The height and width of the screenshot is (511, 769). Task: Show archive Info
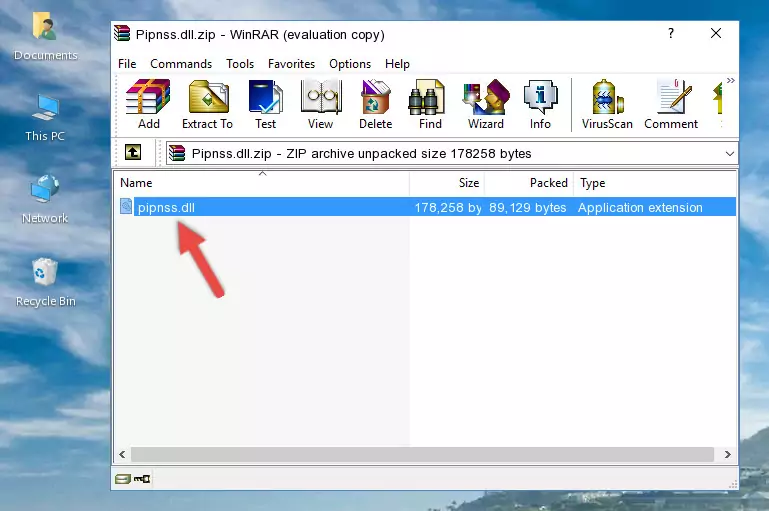point(540,104)
